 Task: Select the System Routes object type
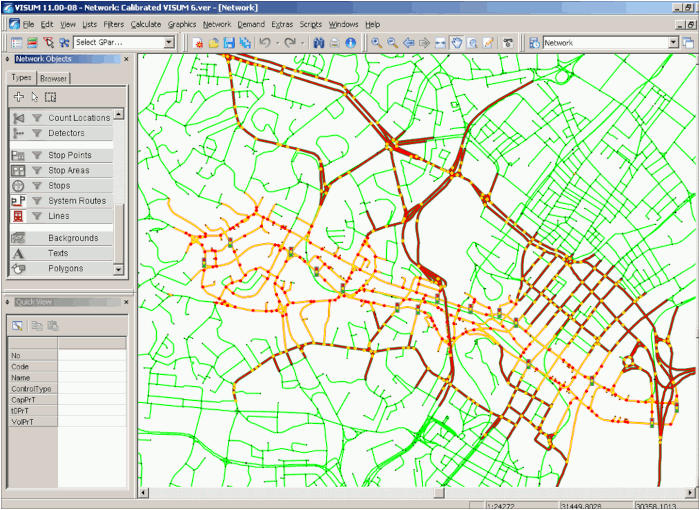point(77,201)
